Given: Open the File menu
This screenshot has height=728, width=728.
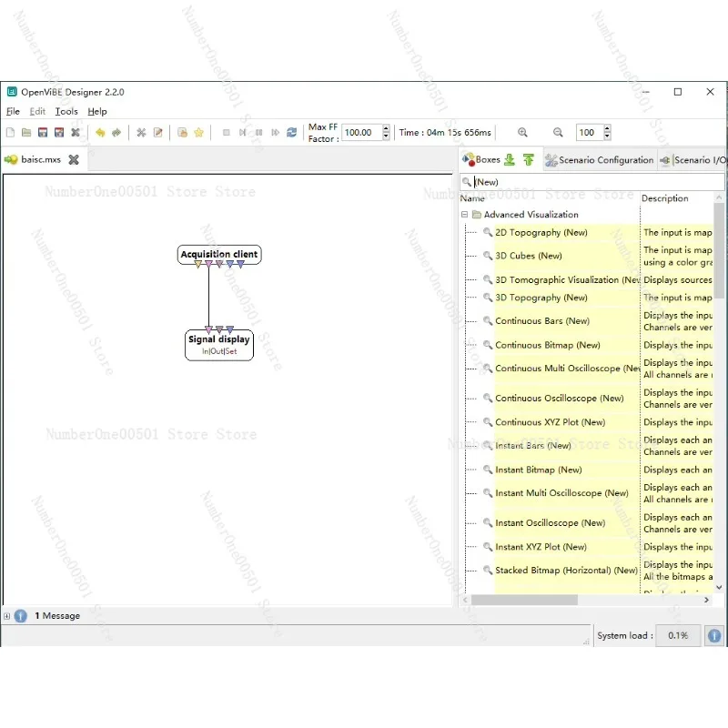Looking at the screenshot, I should pos(13,111).
